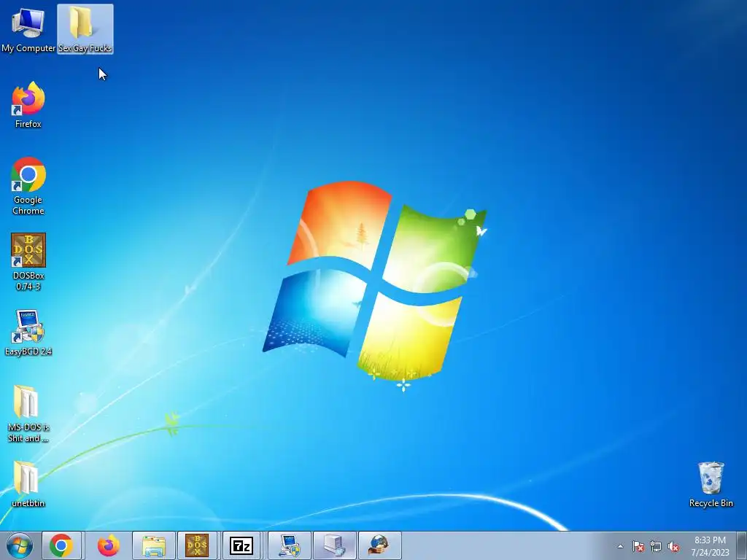Open Windows Explorer from the taskbar
This screenshot has height=560, width=747.
pos(153,545)
